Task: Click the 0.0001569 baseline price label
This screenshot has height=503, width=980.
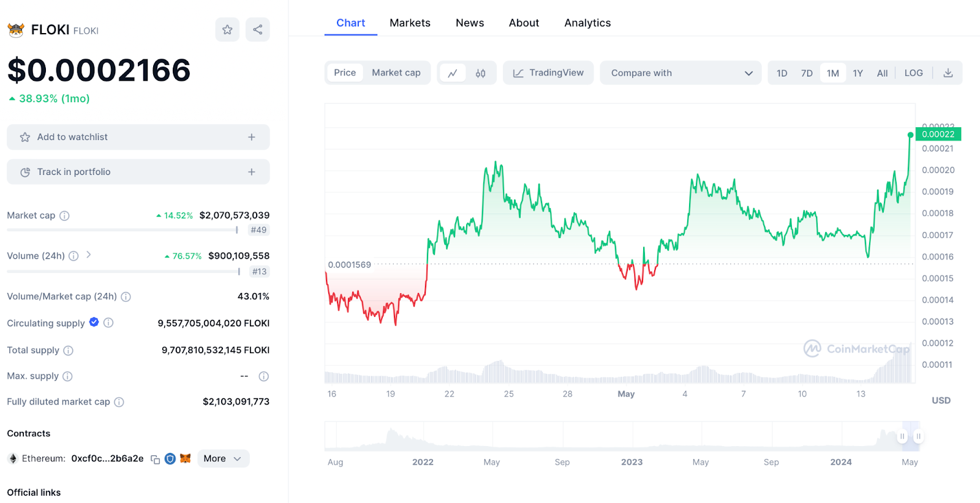Action: click(349, 265)
